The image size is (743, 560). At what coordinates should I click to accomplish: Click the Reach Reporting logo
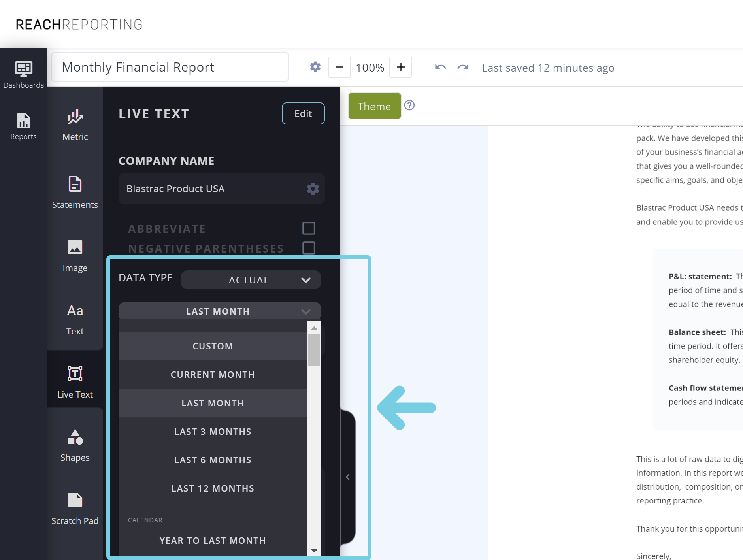pos(79,25)
